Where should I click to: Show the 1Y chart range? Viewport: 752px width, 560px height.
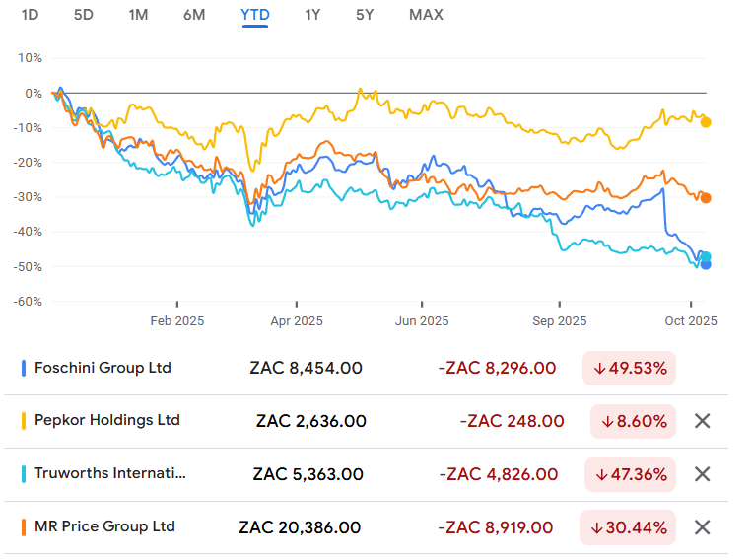click(312, 15)
